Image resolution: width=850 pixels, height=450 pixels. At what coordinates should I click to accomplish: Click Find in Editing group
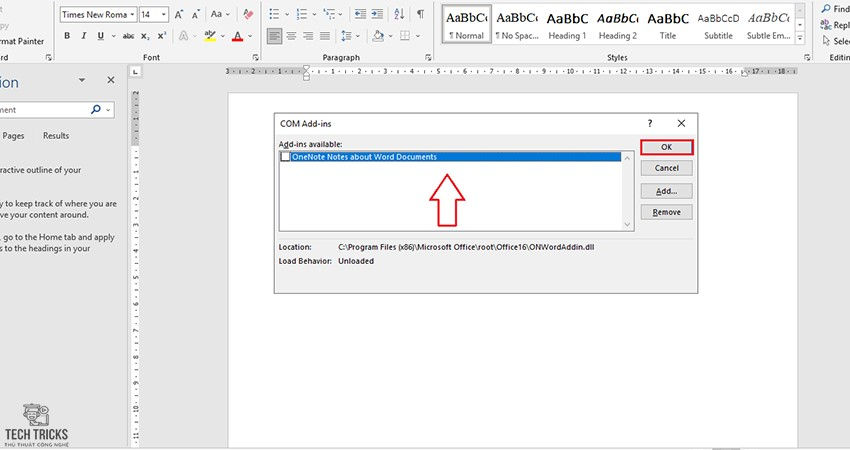(835, 9)
